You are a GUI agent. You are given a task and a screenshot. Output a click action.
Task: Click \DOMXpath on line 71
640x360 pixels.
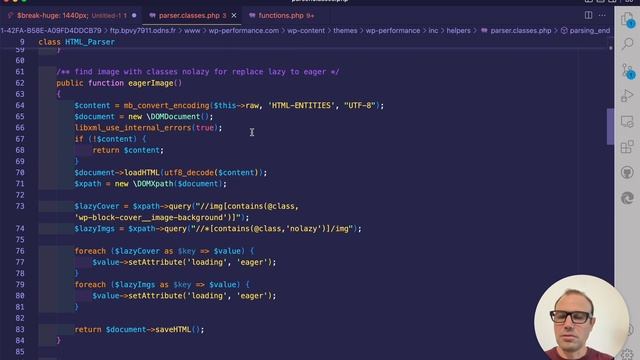tap(153, 184)
